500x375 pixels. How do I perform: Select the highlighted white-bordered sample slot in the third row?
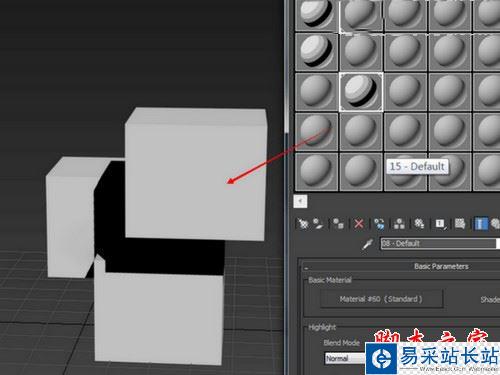(x=361, y=92)
